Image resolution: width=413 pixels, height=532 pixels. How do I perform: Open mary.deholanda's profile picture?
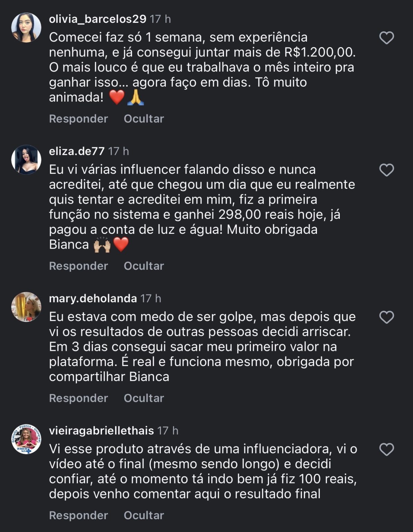[x=26, y=307]
